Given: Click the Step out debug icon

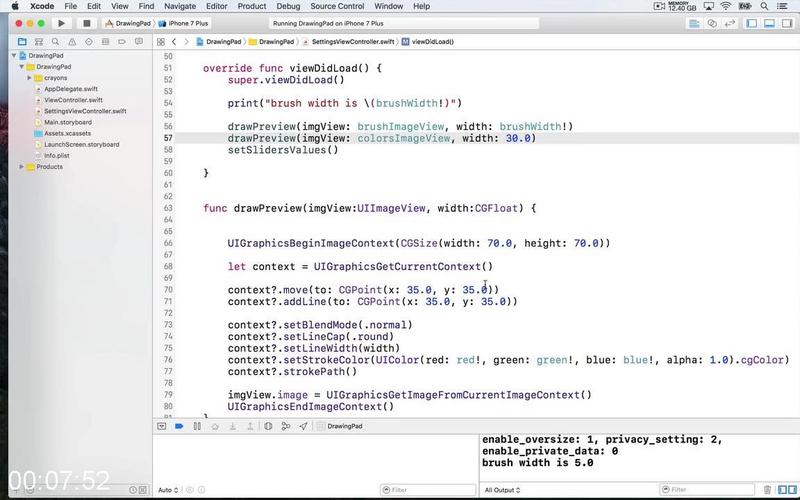Looking at the screenshot, I should 250,426.
